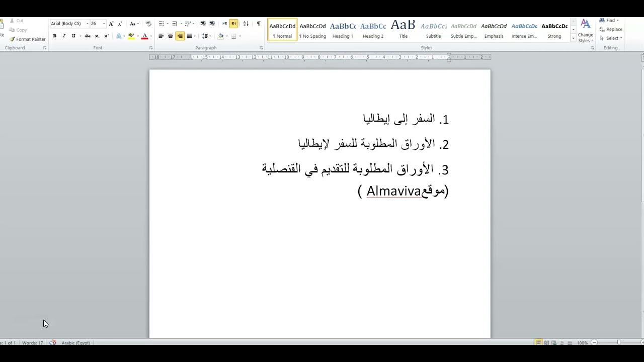Grow font size
This screenshot has height=362, width=644.
coord(111,24)
